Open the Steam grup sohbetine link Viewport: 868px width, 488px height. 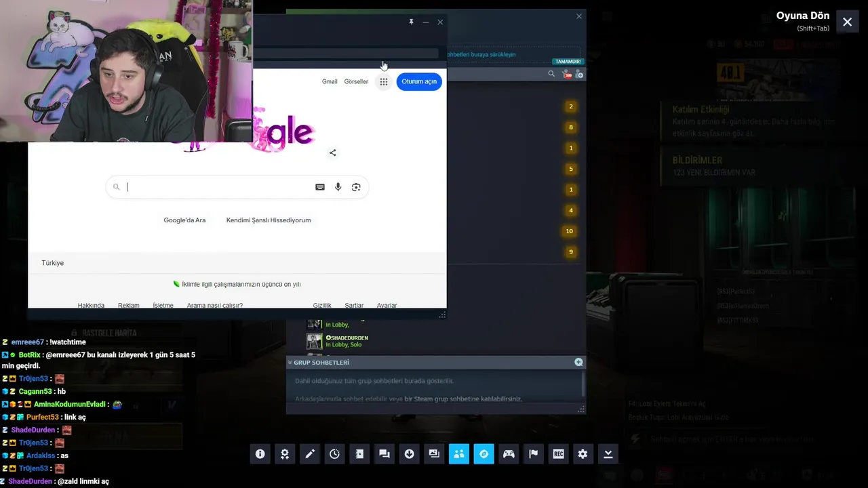463,399
